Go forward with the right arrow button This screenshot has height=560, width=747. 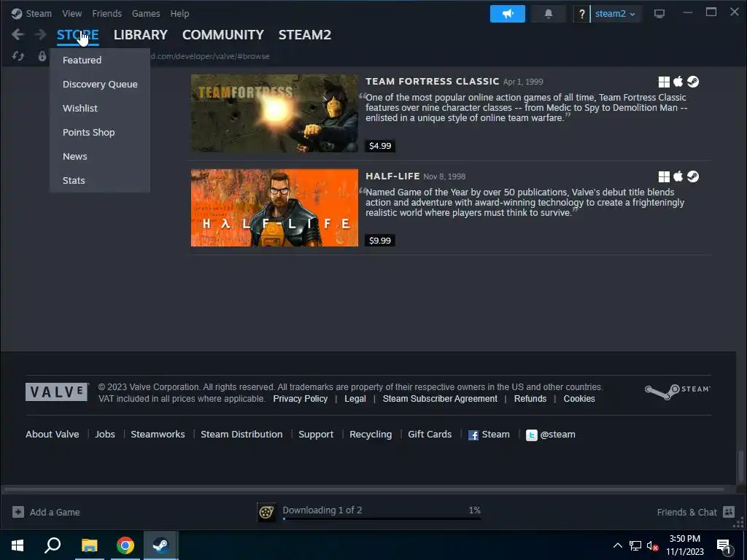tap(41, 34)
